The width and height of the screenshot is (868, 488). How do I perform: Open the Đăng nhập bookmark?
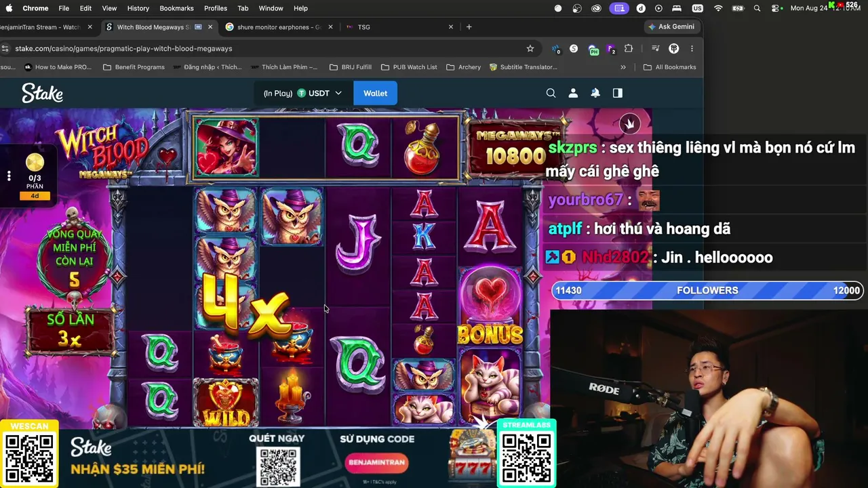pyautogui.click(x=208, y=67)
